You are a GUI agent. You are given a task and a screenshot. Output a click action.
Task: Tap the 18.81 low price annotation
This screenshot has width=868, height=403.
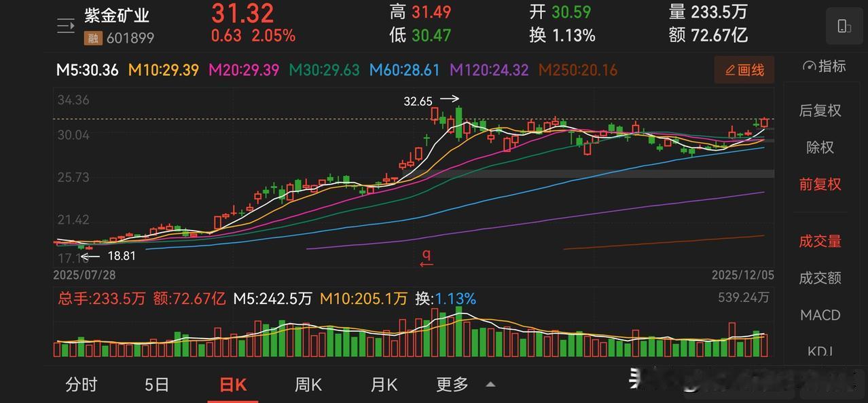122,256
